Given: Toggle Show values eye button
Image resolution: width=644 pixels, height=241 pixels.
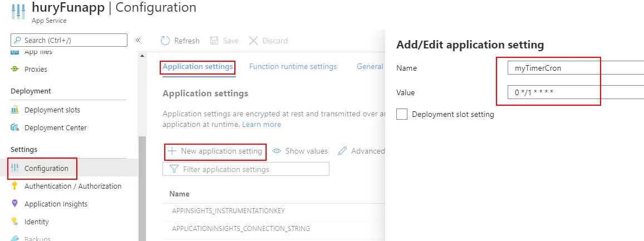Looking at the screenshot, I should tap(301, 151).
